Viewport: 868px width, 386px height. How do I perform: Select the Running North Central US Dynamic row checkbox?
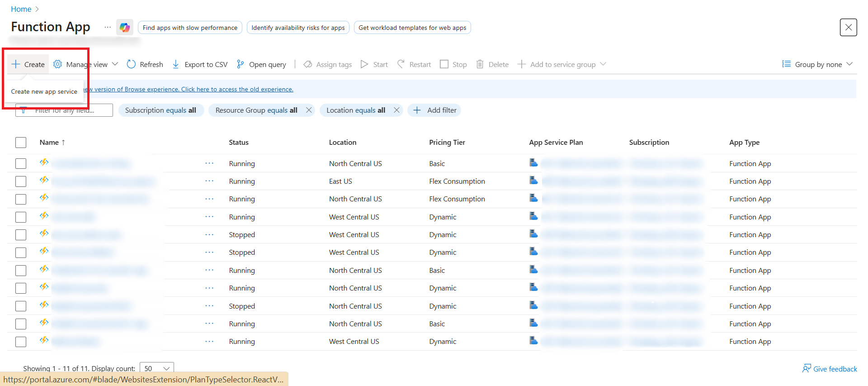click(21, 288)
